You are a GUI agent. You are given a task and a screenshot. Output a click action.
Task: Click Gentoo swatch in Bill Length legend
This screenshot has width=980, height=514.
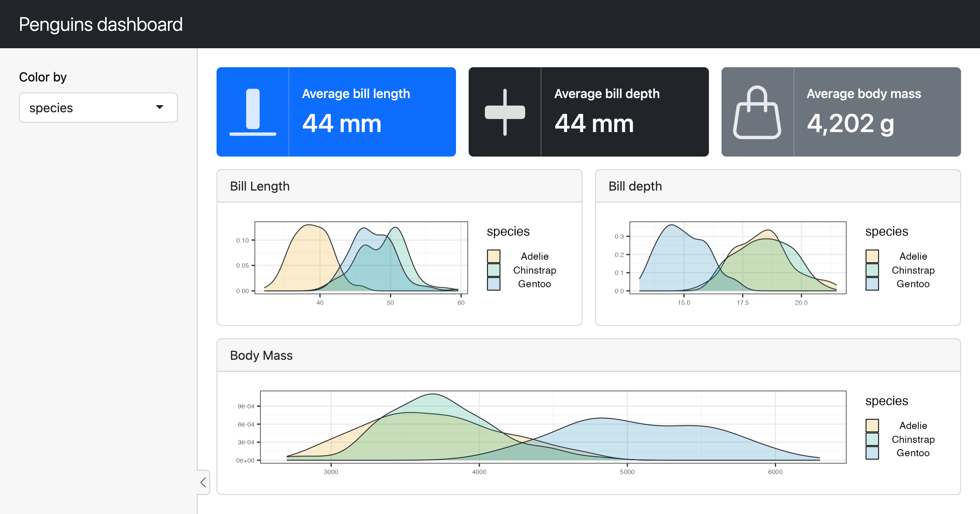(x=494, y=284)
